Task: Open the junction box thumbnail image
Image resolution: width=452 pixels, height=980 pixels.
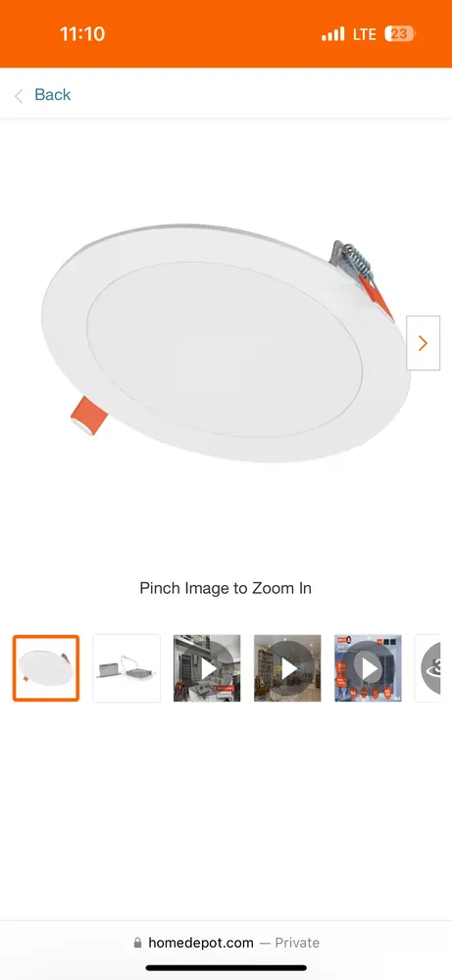Action: (x=126, y=668)
